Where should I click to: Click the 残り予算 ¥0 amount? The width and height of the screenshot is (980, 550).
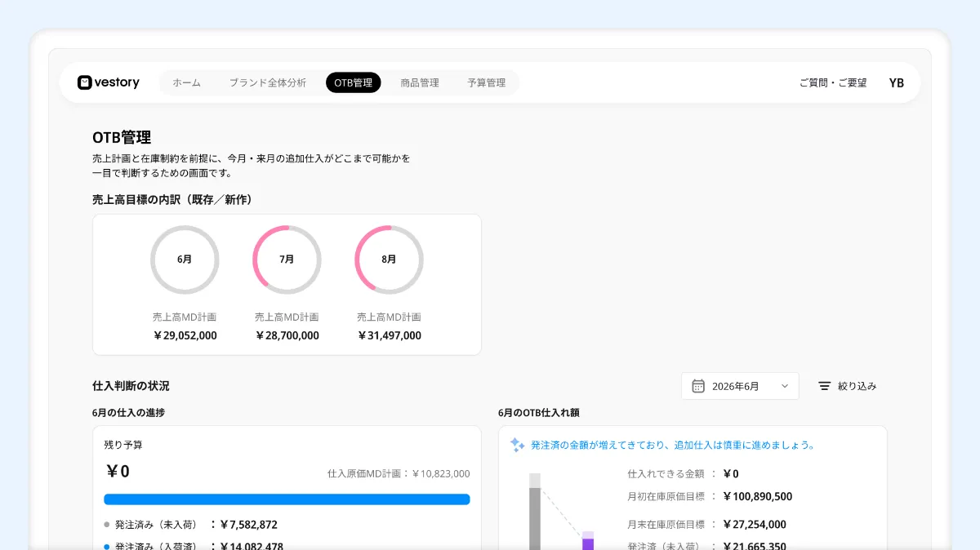point(118,471)
